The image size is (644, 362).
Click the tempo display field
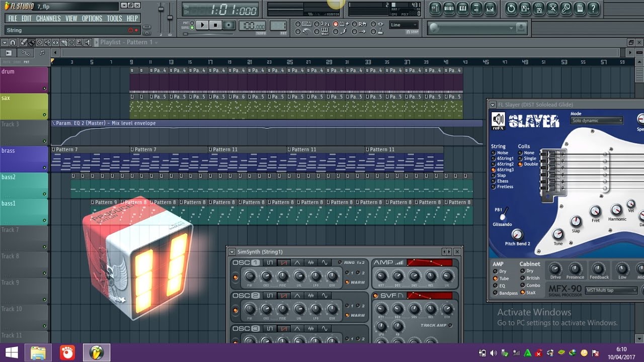click(252, 26)
